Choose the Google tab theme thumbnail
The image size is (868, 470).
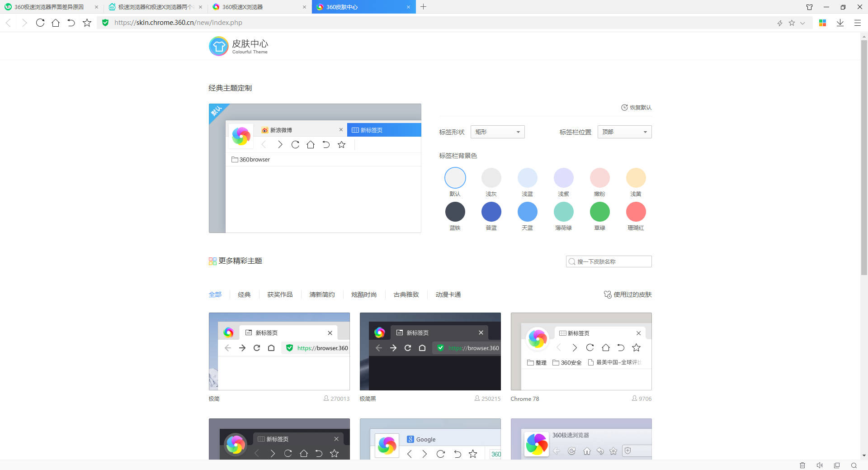click(x=430, y=439)
